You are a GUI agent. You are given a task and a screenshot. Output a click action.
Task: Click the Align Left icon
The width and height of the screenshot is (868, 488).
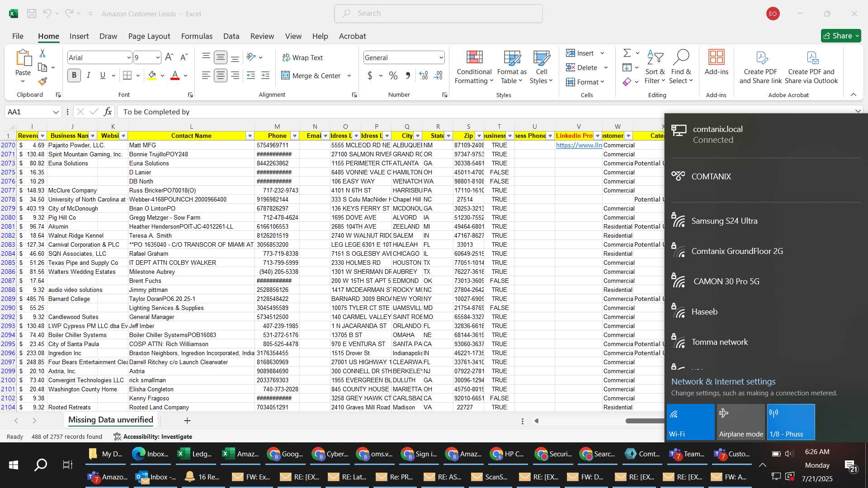coord(206,75)
